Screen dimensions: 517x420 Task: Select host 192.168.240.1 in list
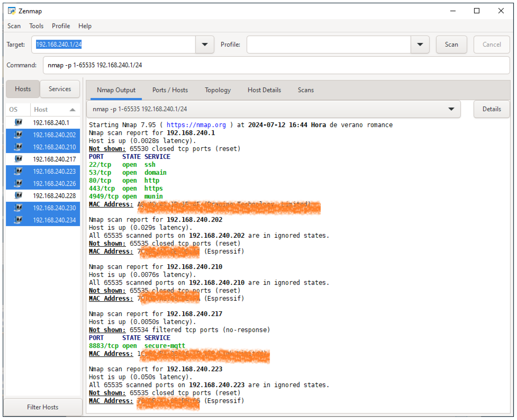point(43,122)
